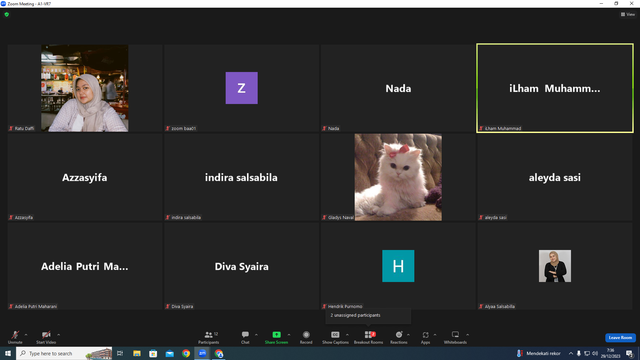Expand chat options arrow beside Chat
640x360 pixels.
pyautogui.click(x=256, y=335)
